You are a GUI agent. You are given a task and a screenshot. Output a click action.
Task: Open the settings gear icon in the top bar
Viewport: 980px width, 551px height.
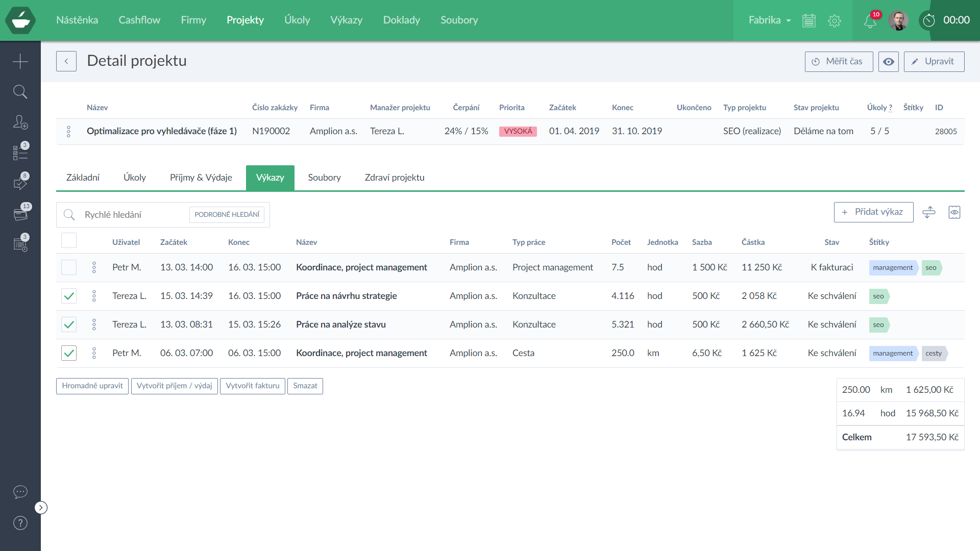(835, 20)
